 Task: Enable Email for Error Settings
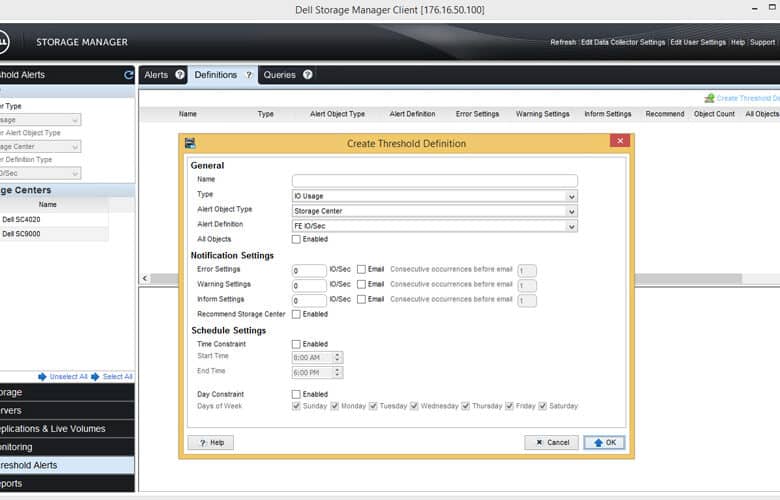(x=362, y=269)
